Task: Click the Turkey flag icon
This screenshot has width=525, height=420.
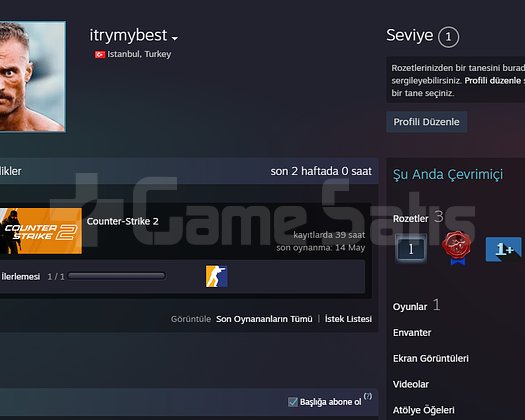Action: click(x=100, y=54)
